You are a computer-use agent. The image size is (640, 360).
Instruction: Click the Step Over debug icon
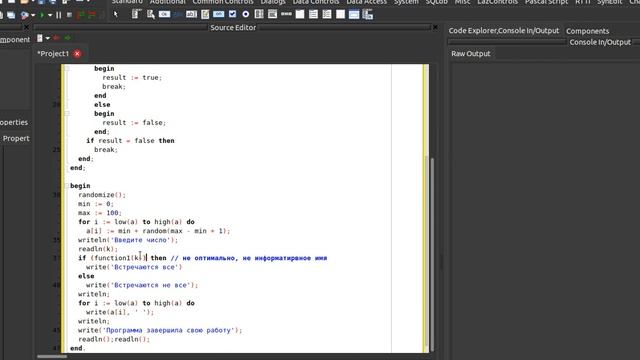click(92, 15)
